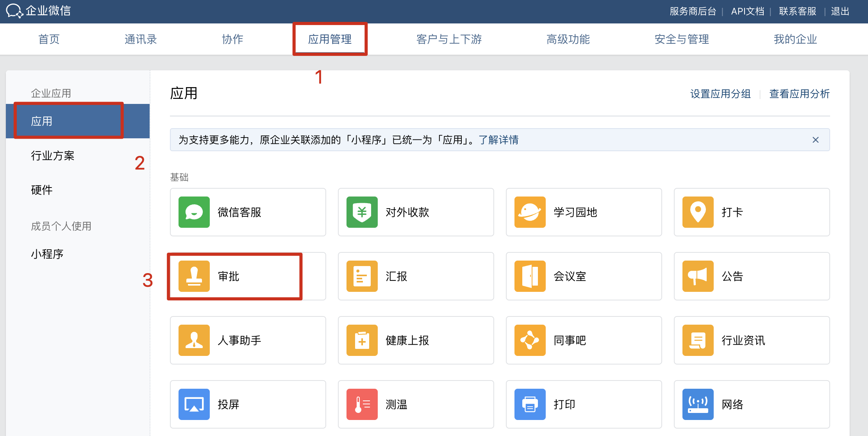868x436 pixels.
Task: Open the 设置应用分组 link
Action: click(720, 94)
